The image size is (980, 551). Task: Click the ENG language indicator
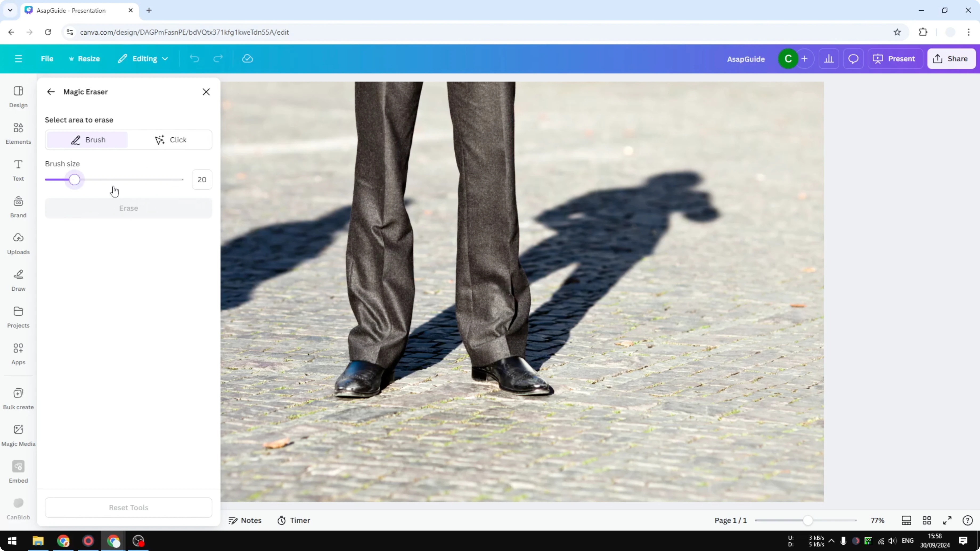(908, 541)
